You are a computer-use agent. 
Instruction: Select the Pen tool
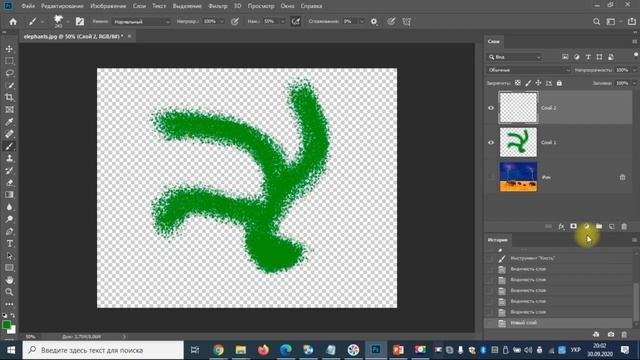[9, 231]
